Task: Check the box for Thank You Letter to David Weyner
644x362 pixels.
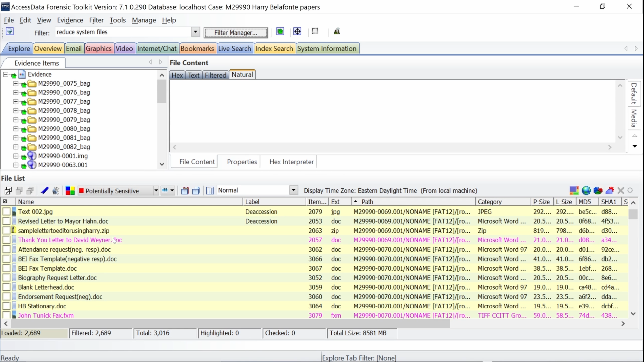Action: point(6,240)
